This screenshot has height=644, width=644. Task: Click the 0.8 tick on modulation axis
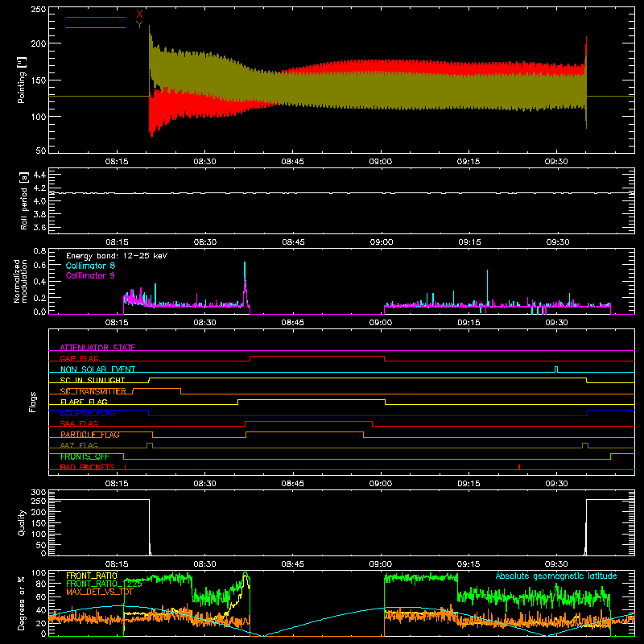pos(39,250)
